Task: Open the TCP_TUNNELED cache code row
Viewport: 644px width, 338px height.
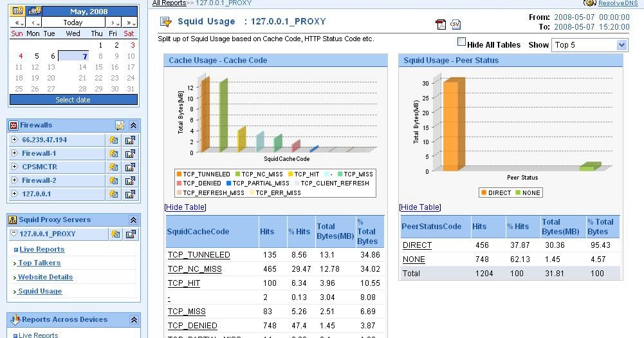Action: pos(199,255)
